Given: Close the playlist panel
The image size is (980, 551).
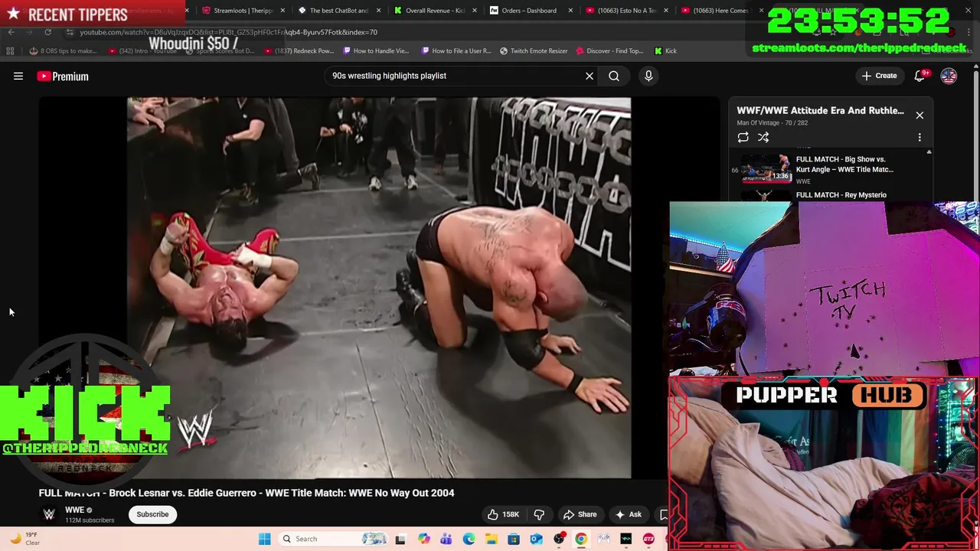Looking at the screenshot, I should coord(920,116).
